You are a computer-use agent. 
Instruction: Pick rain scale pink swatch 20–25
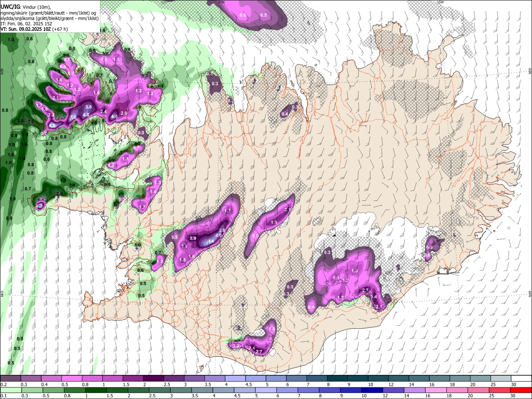pos(478,390)
